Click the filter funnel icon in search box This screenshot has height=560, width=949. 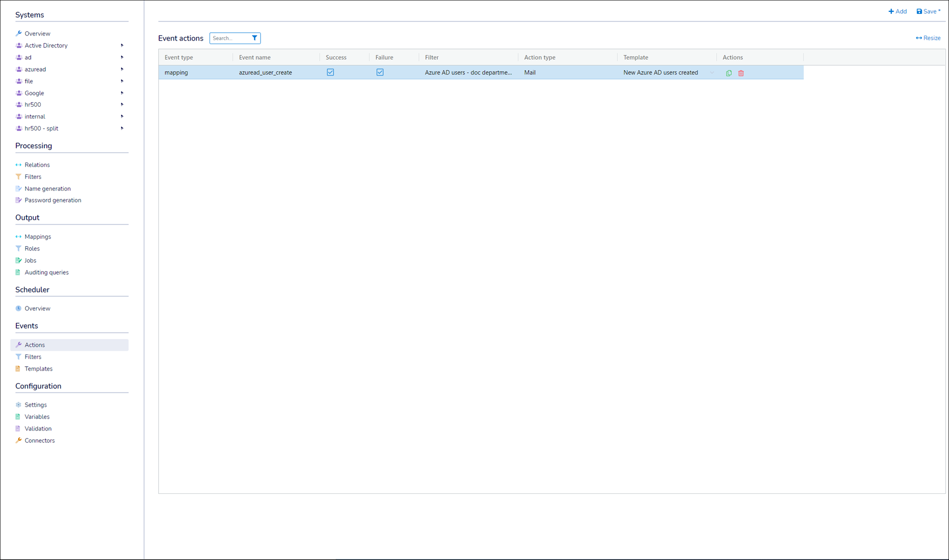(255, 38)
